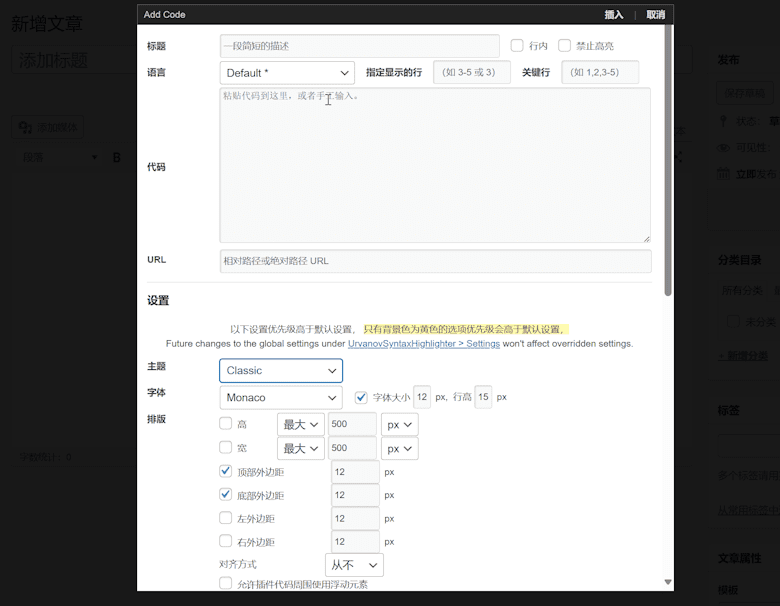780x606 pixels.
Task: Click the status pin icon beside 状态
Action: [x=723, y=121]
